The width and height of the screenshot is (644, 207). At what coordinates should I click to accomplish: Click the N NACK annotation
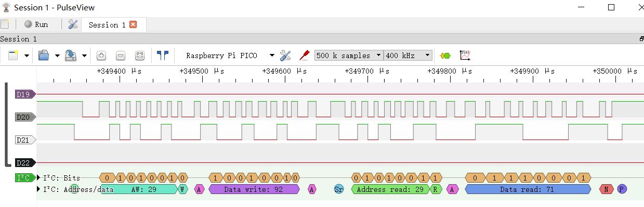click(606, 189)
